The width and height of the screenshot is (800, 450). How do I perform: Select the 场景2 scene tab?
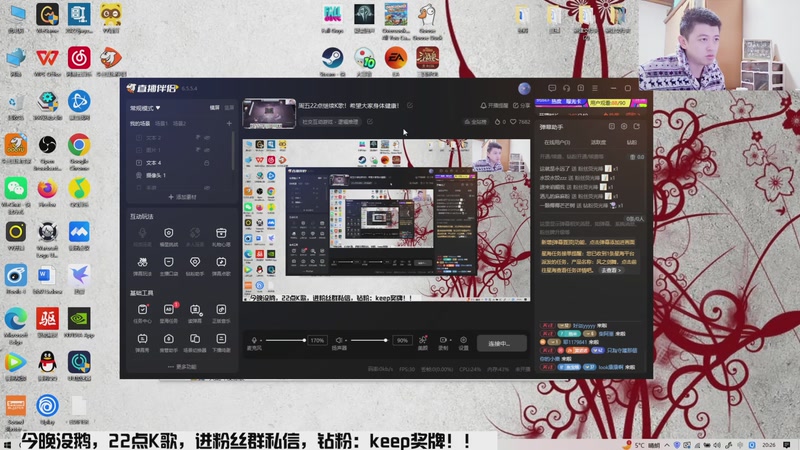179,123
